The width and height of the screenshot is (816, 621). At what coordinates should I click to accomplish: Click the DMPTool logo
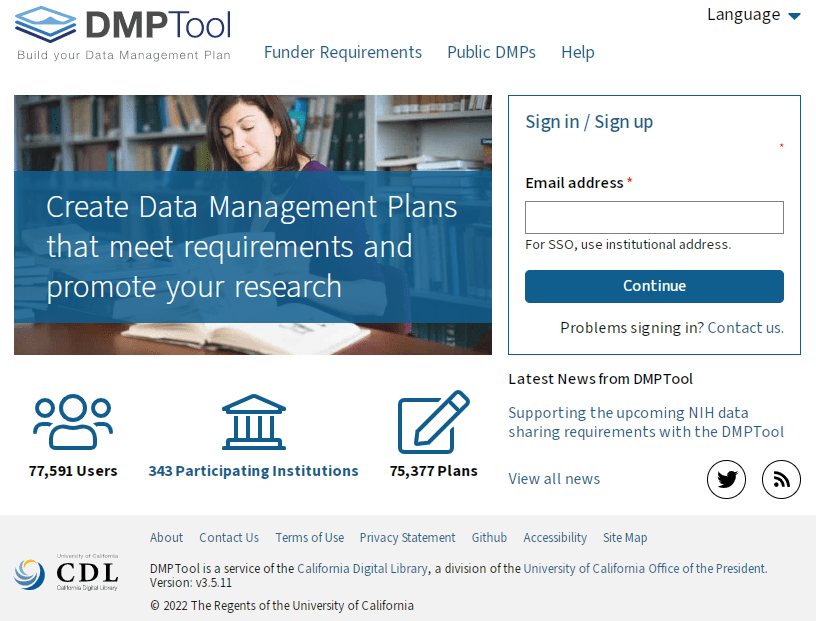coord(124,33)
